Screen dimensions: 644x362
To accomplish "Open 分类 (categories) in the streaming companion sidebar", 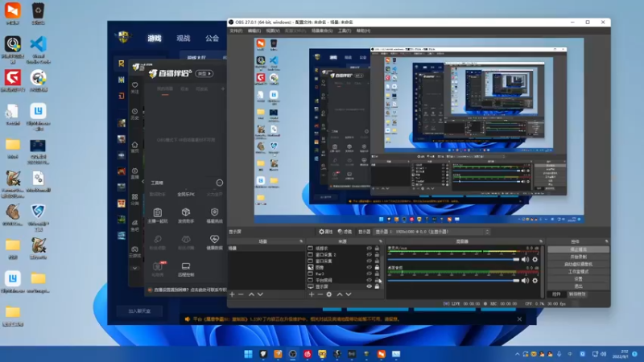I will tap(134, 200).
